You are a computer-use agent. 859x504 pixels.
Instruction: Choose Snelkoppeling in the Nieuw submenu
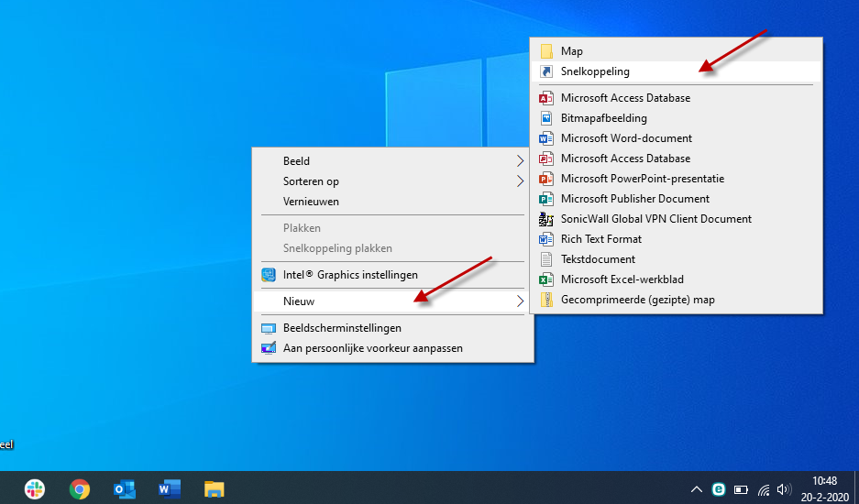coord(676,71)
